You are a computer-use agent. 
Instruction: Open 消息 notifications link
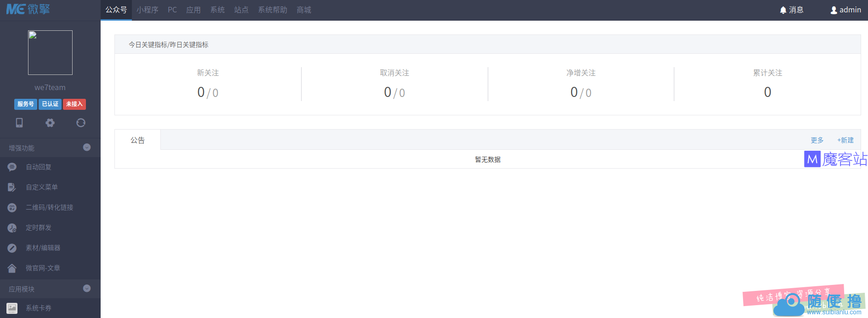pos(791,10)
